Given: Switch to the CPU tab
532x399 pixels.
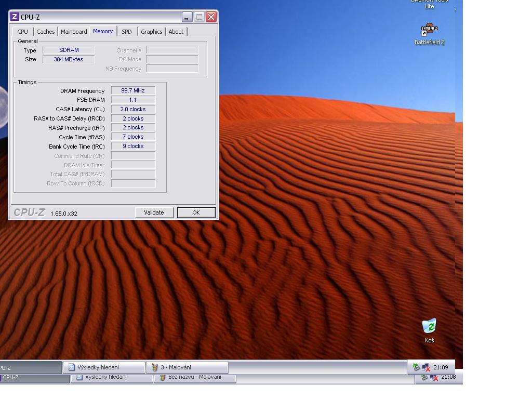Looking at the screenshot, I should click(x=23, y=32).
